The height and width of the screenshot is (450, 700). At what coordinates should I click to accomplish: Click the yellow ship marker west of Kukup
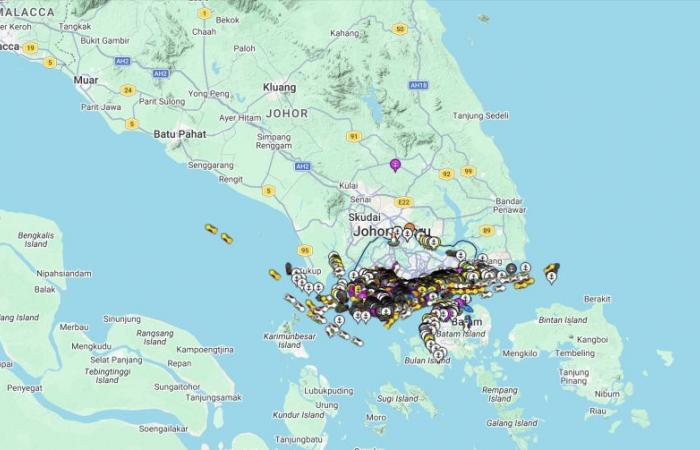pyautogui.click(x=274, y=274)
